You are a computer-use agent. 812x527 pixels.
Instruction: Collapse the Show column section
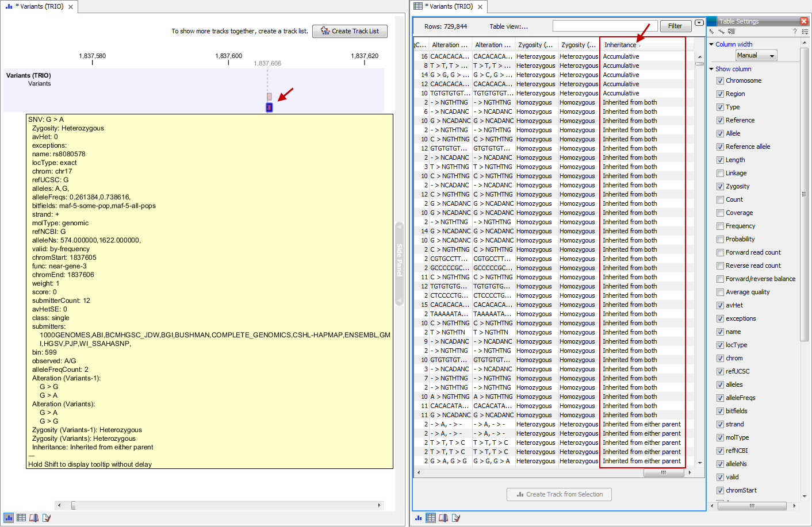pos(711,69)
